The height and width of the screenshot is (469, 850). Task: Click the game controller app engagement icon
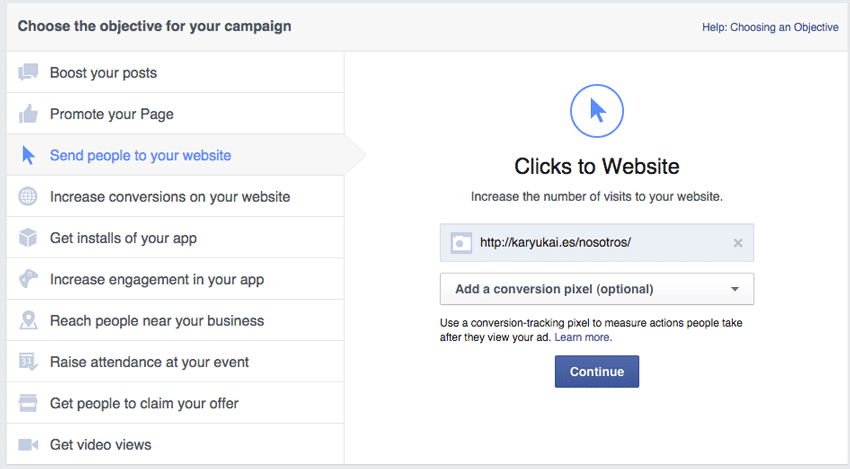click(28, 279)
